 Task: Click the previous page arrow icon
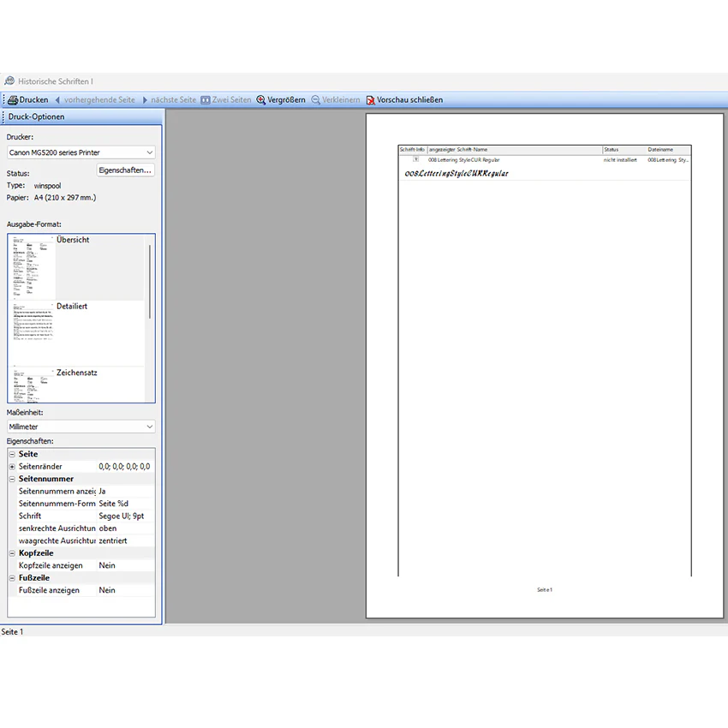tap(57, 100)
